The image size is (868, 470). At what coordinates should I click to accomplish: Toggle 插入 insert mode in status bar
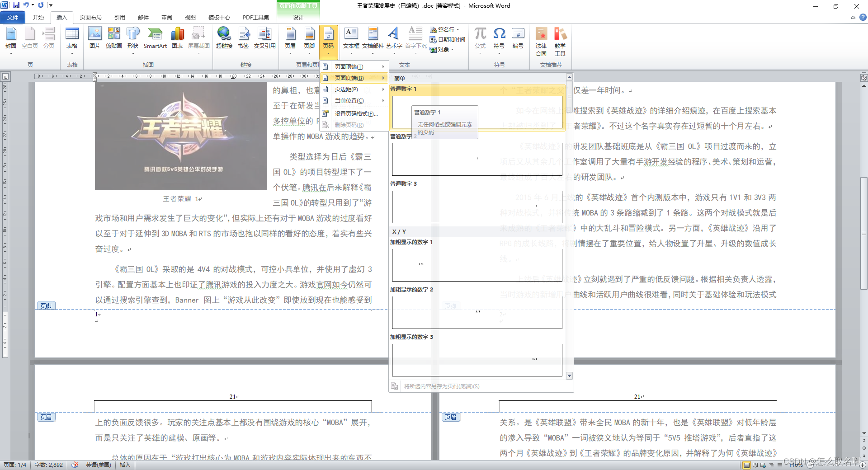click(x=125, y=465)
